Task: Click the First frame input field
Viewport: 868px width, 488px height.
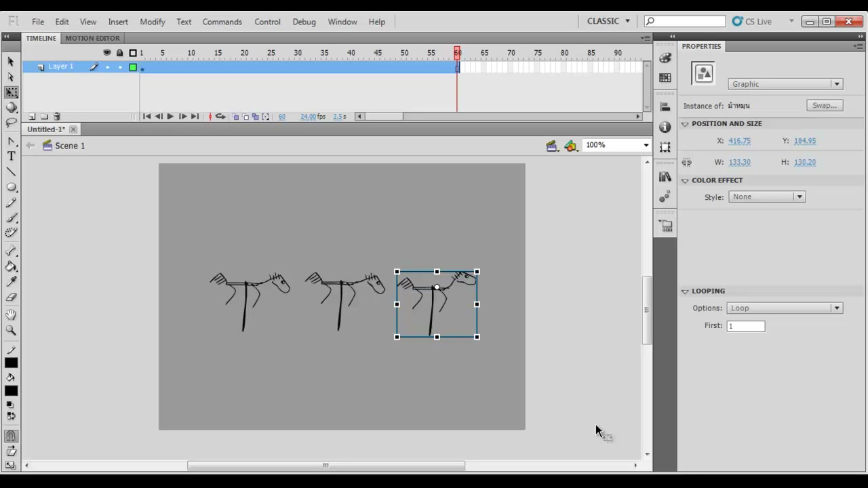Action: 745,326
